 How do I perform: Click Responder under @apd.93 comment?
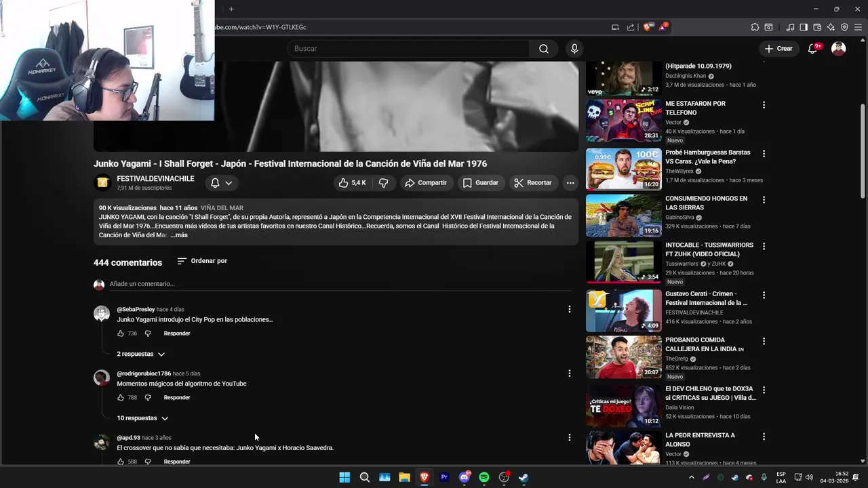[x=177, y=462]
